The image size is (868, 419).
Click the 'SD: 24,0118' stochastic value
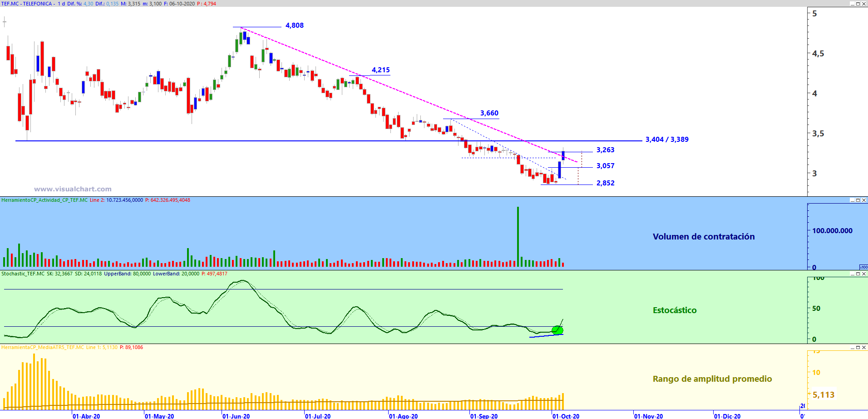89,274
